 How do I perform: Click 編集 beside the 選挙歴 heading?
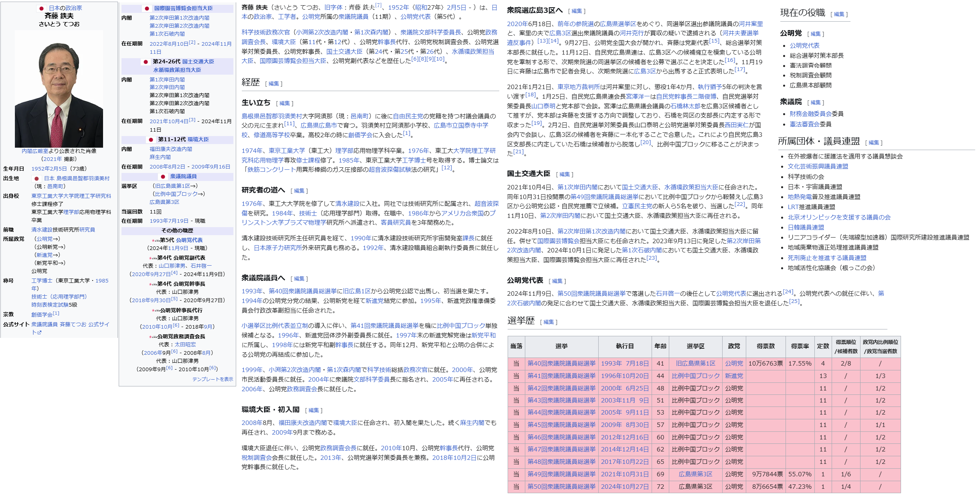[x=549, y=322]
